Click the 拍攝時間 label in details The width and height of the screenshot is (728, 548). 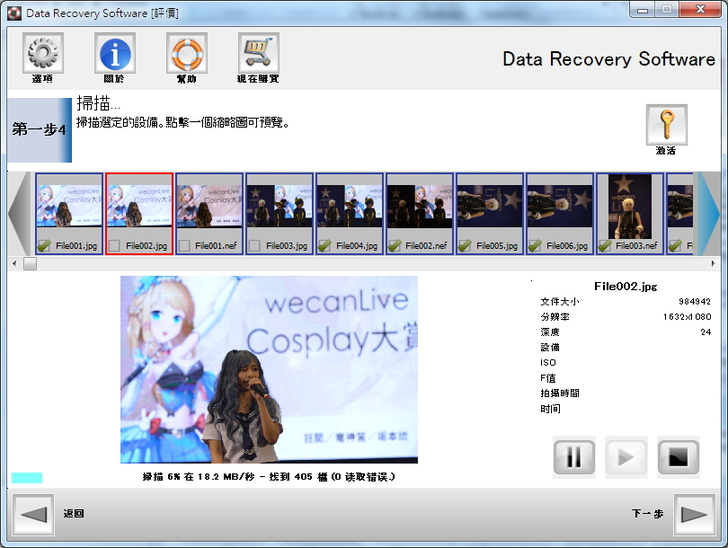coord(559,393)
